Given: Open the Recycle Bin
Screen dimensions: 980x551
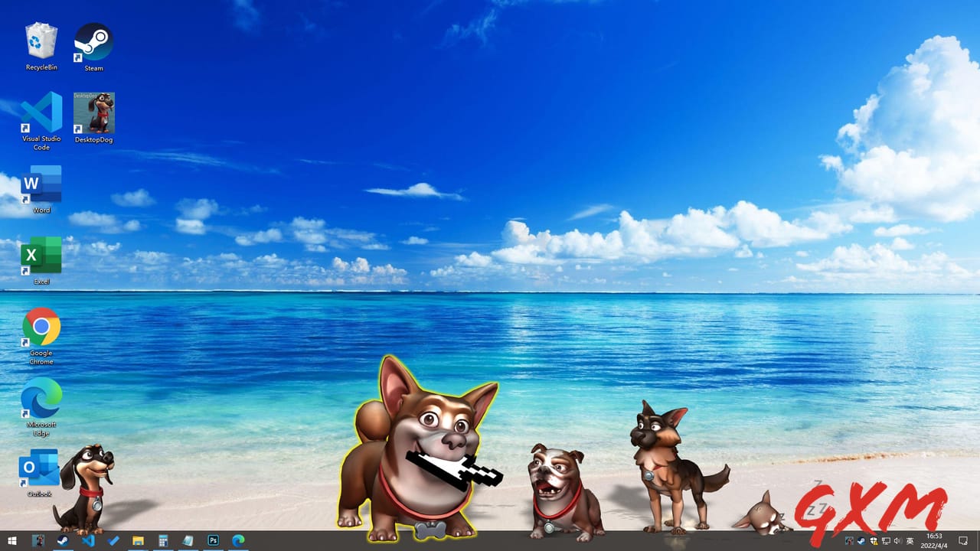Looking at the screenshot, I should click(41, 38).
